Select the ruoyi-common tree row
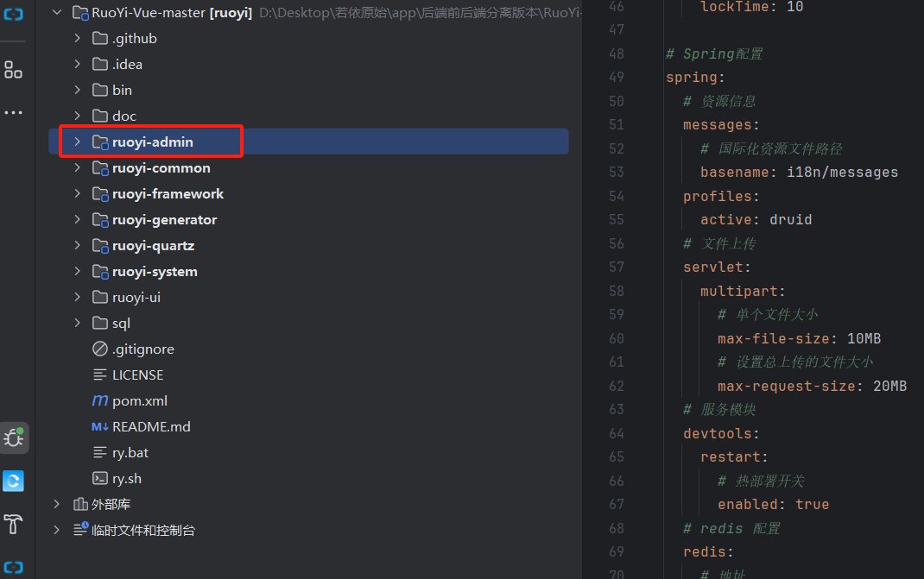924x579 pixels. pos(309,168)
